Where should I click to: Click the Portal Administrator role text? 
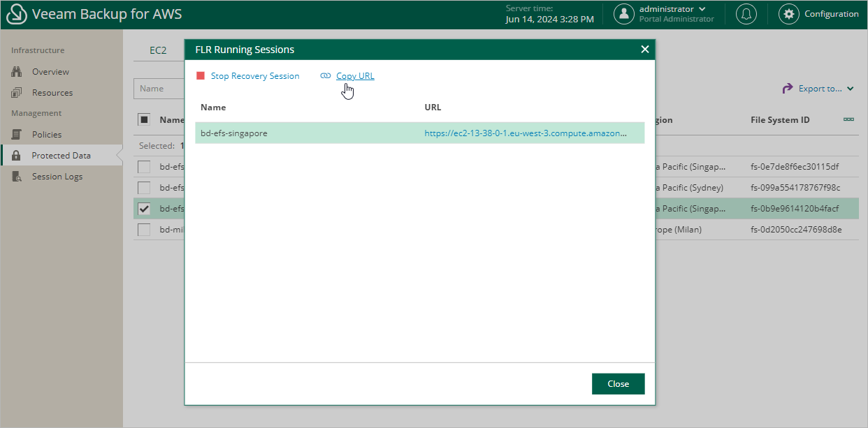coord(677,20)
